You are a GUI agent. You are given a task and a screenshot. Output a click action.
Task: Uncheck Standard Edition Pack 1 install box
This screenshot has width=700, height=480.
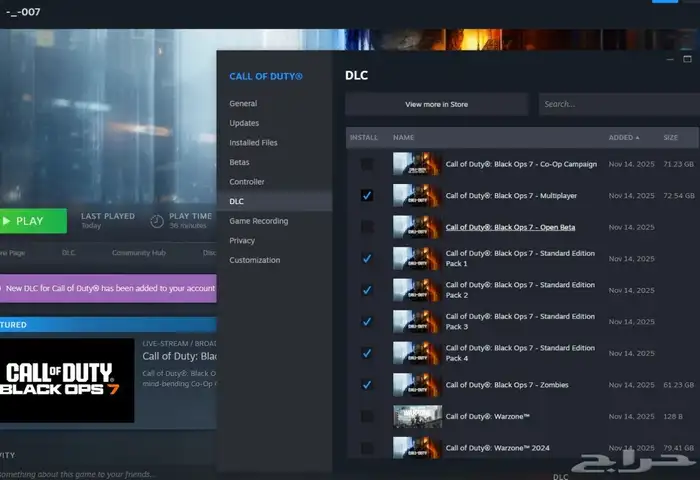(x=367, y=259)
